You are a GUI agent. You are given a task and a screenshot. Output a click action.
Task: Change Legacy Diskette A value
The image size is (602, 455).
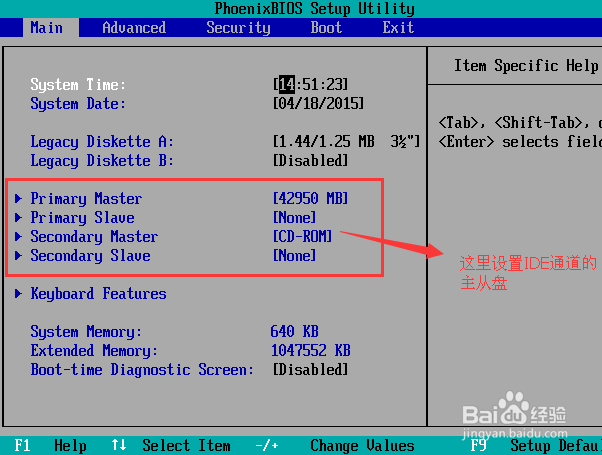[x=347, y=142]
